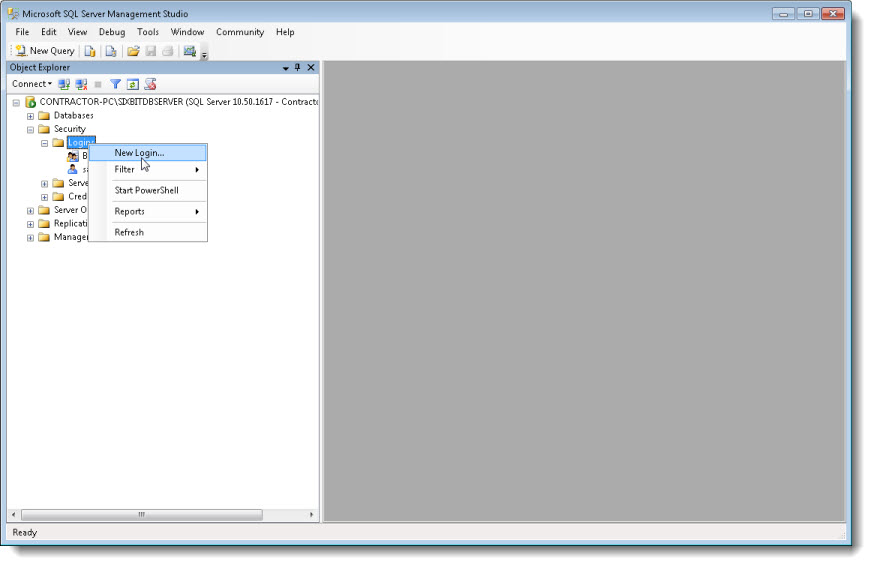Image resolution: width=873 pixels, height=567 pixels.
Task: Click the Object Explorer horizontal scrollbar thumb
Action: point(141,515)
